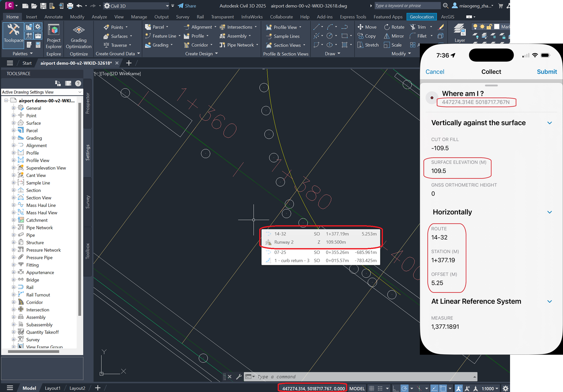This screenshot has height=392, width=563.
Task: Use the Mirror tool
Action: (394, 36)
